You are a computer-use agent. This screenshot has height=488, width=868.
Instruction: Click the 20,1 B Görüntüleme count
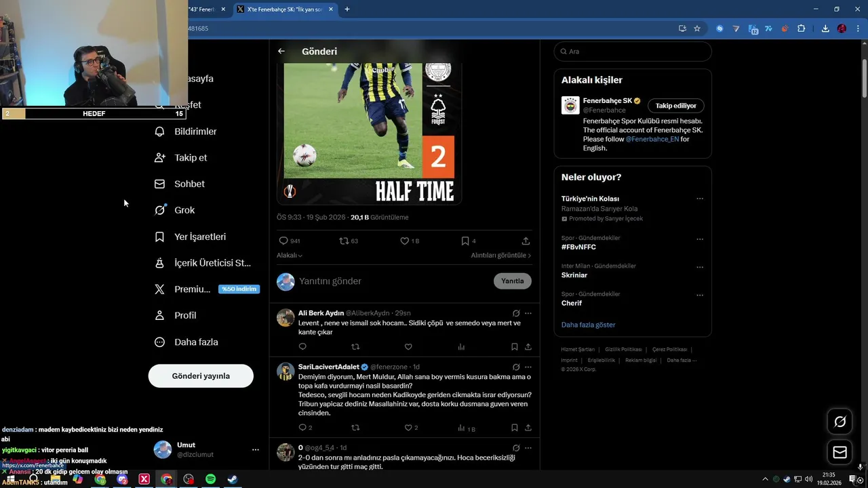point(380,218)
